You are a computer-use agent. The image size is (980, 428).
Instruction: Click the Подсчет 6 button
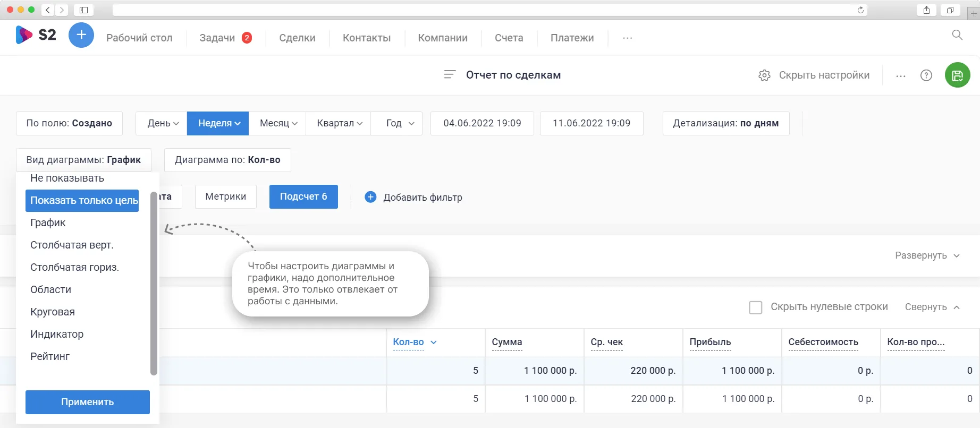pyautogui.click(x=303, y=196)
